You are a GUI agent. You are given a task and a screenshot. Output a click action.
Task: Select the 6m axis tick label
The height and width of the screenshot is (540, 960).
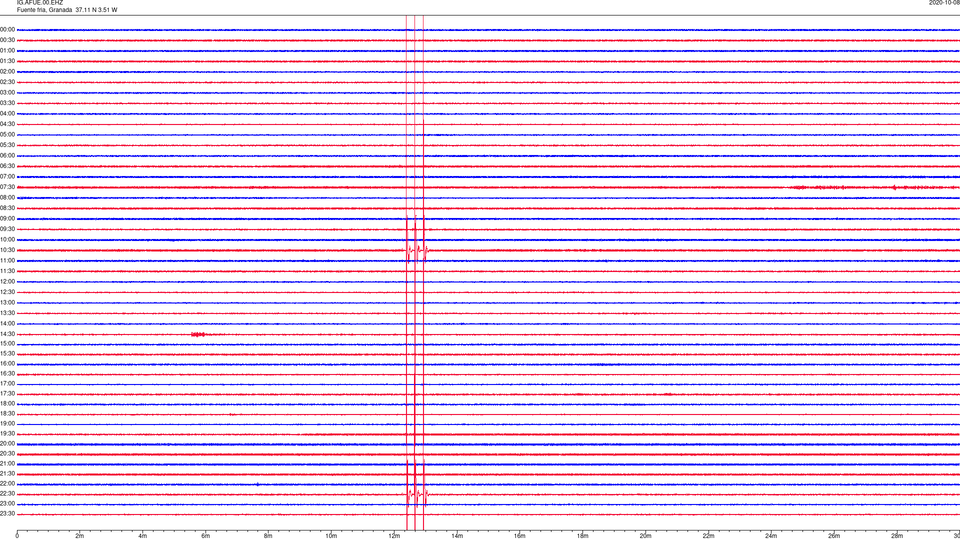click(206, 536)
